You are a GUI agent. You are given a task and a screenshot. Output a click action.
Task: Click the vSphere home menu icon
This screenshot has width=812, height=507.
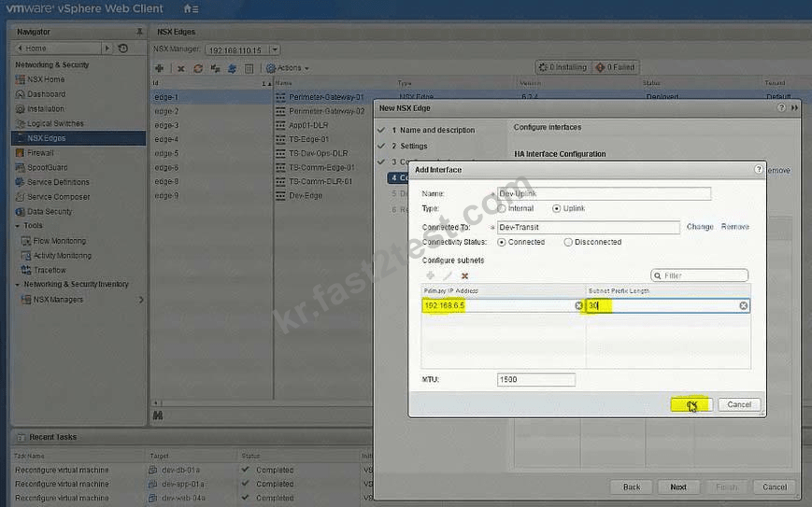[191, 8]
